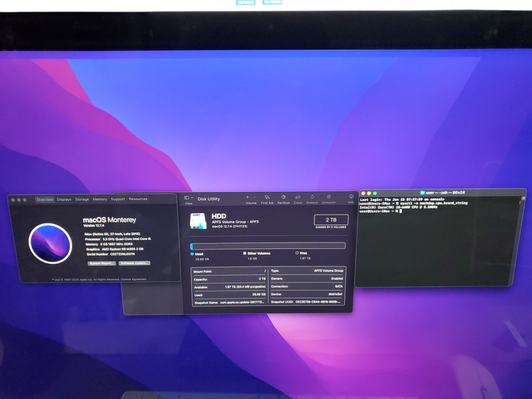Click the 2 TB capacity box

point(331,220)
